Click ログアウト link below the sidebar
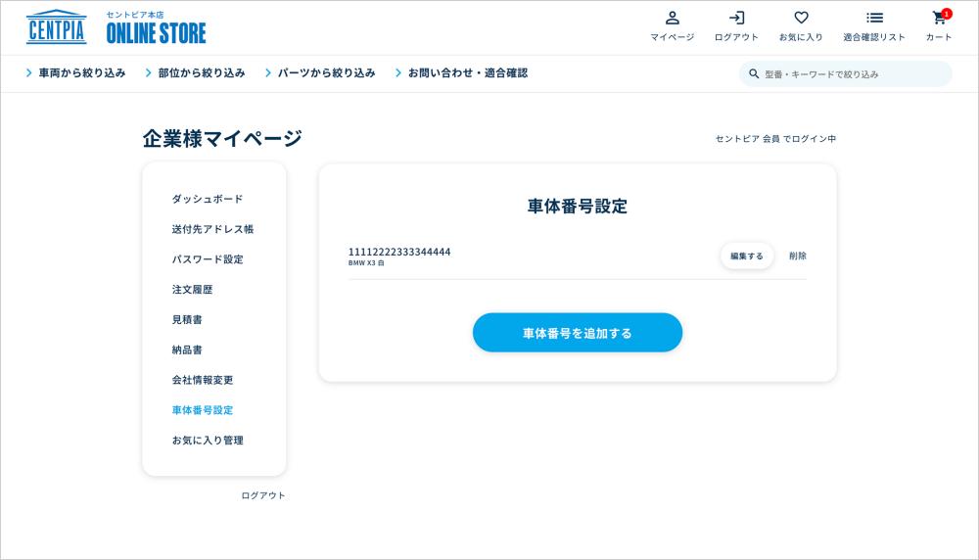 pos(263,495)
